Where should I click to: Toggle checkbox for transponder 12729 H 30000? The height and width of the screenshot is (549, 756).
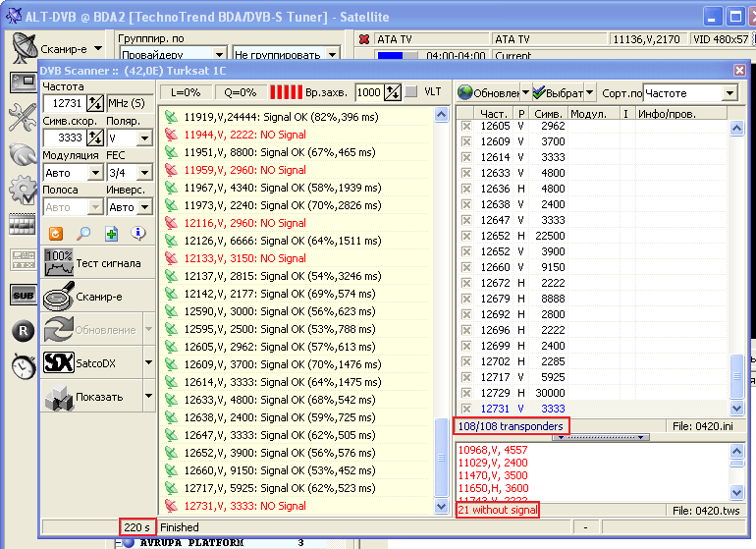(x=466, y=393)
